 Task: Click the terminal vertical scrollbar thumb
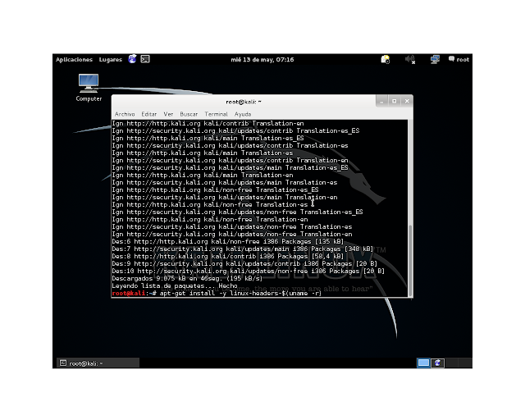click(x=410, y=259)
